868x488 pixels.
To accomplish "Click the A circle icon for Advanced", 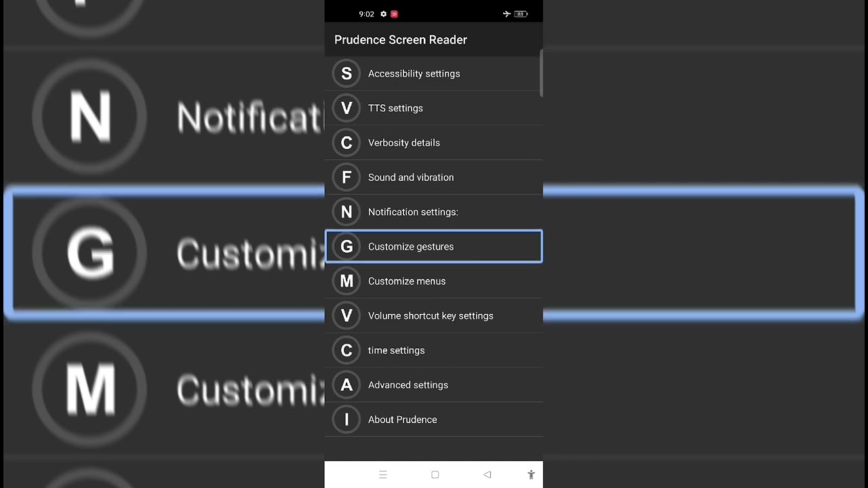I will point(347,384).
